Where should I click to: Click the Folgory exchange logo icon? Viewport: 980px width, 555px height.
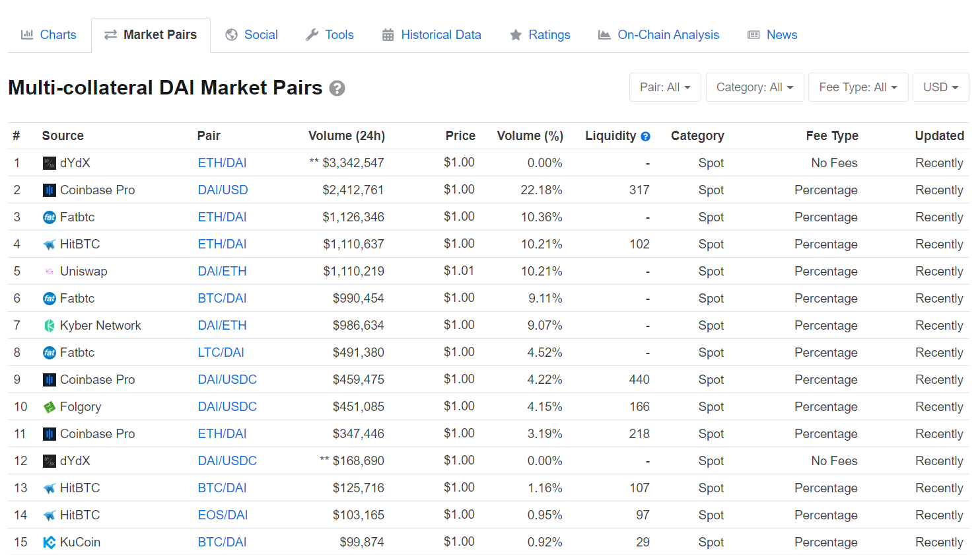[x=50, y=407]
